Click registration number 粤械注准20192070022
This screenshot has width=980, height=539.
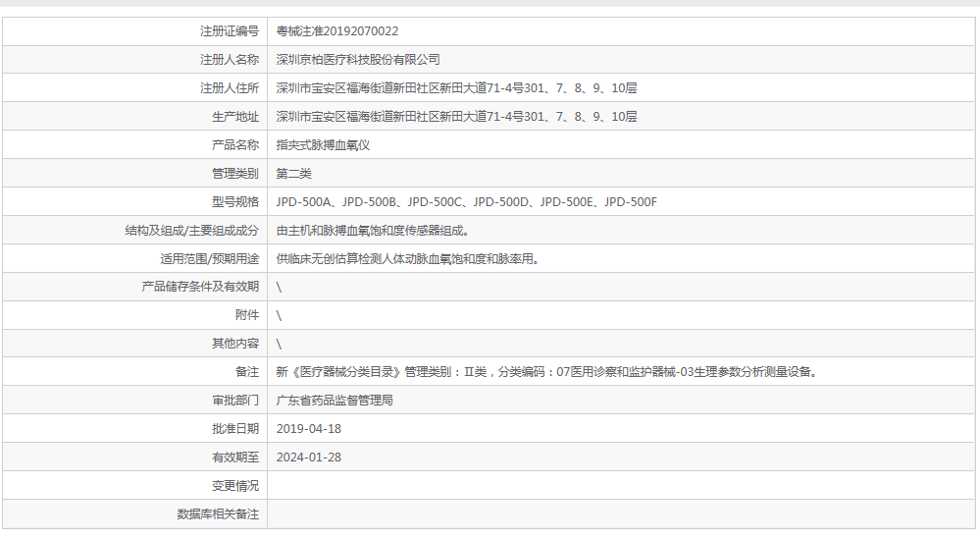point(336,31)
